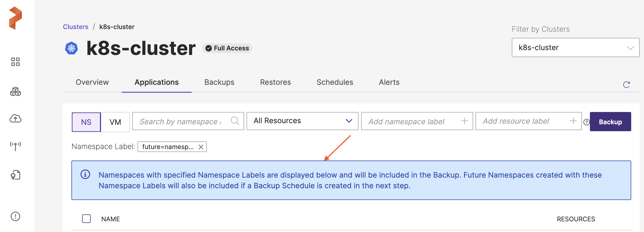Switch to the Schedules tab
The width and height of the screenshot is (644, 232).
[335, 82]
